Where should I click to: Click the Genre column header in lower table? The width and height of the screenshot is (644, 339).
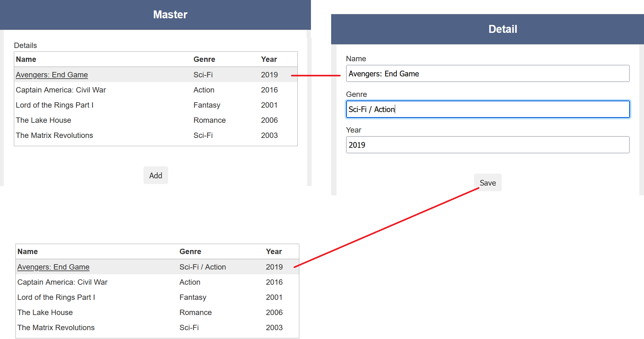(x=190, y=252)
